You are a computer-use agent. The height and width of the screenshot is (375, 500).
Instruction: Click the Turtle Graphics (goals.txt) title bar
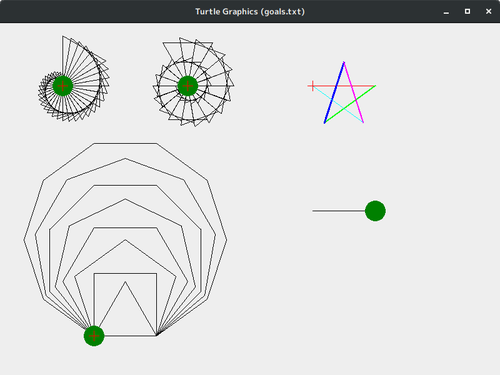click(x=250, y=12)
